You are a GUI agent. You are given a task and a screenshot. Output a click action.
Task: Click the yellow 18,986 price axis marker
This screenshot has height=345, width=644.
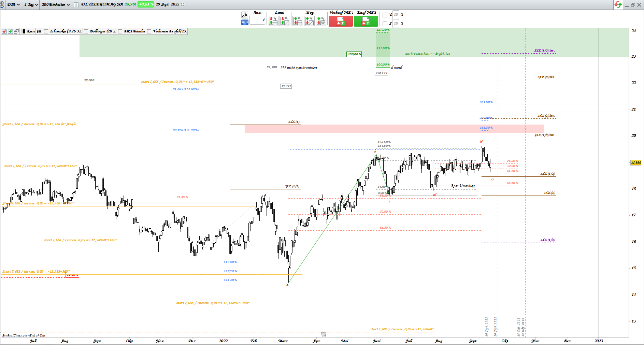(x=636, y=163)
